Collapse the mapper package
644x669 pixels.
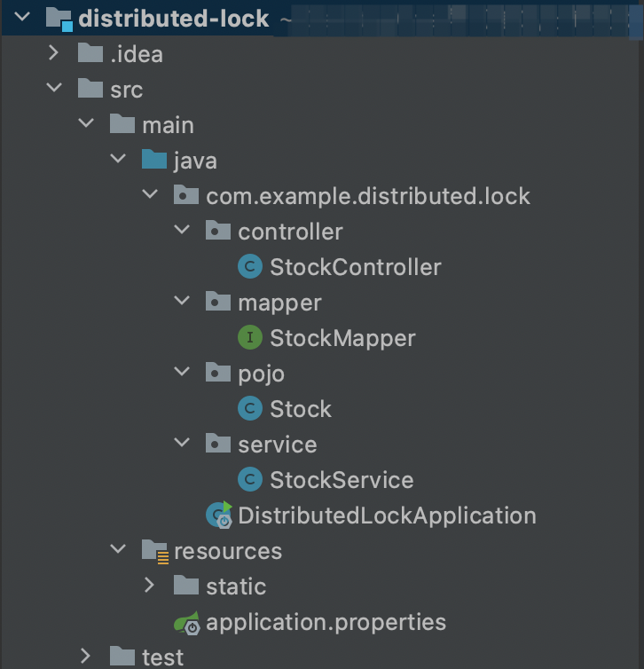point(182,301)
